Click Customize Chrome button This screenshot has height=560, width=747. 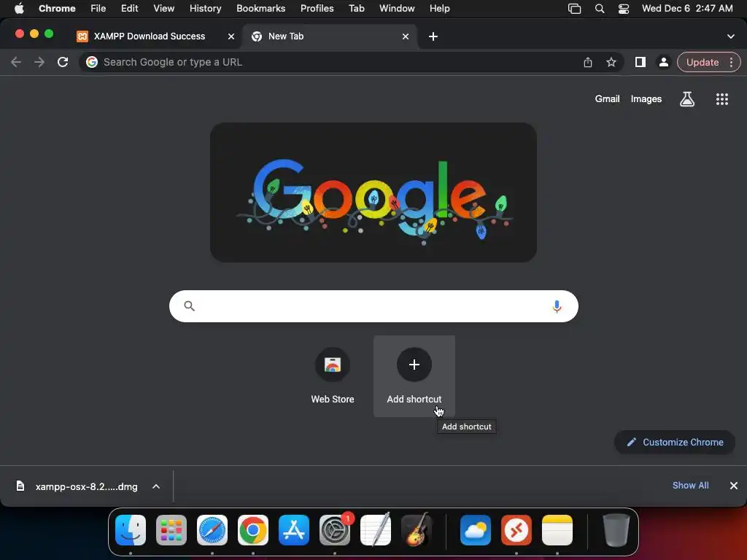[675, 443]
